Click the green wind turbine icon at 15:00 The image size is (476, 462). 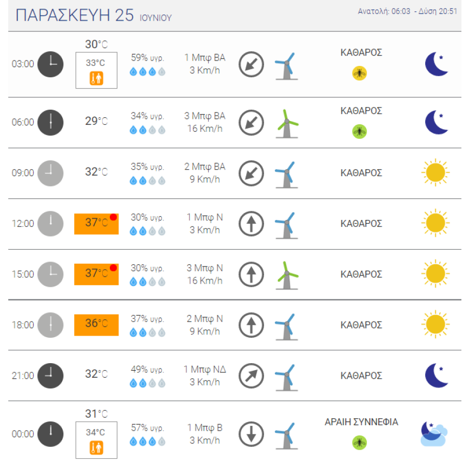tap(287, 274)
